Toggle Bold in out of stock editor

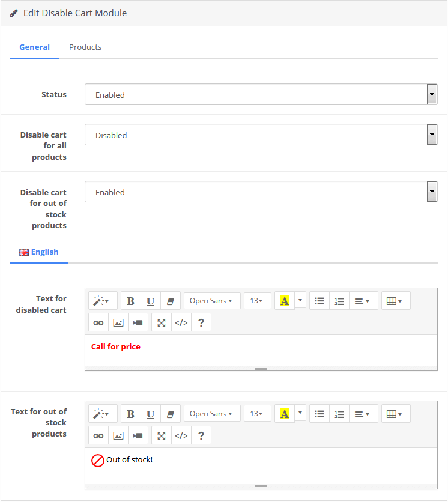131,414
